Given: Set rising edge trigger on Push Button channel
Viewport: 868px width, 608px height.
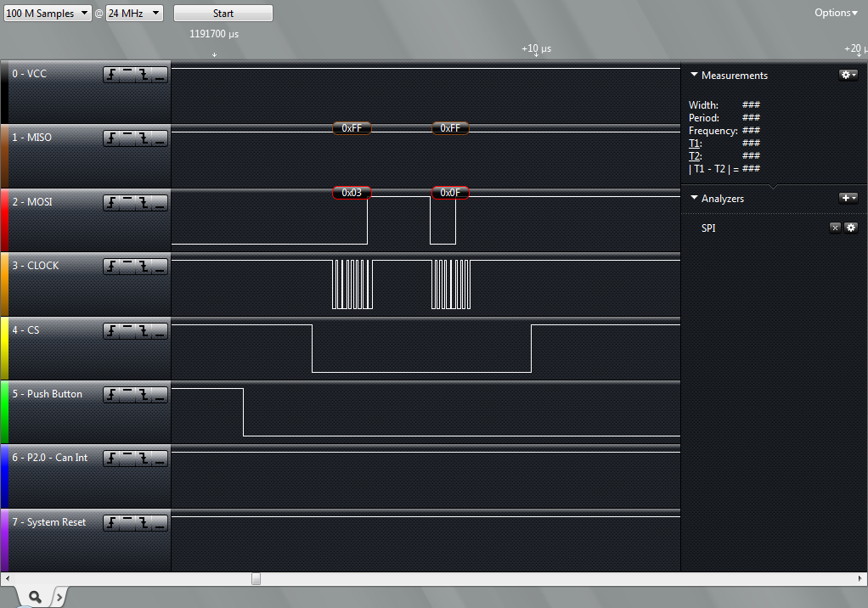Looking at the screenshot, I should (x=111, y=395).
